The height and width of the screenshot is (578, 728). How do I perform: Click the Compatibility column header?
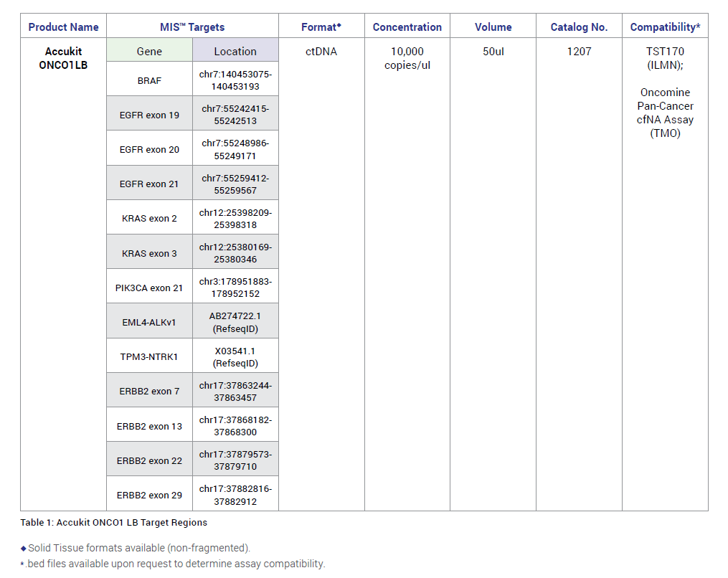tap(666, 27)
